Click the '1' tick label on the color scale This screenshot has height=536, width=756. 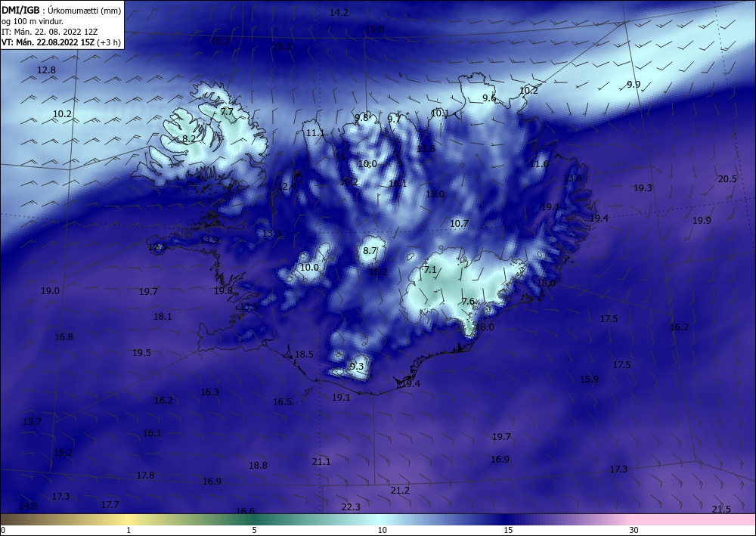129,531
